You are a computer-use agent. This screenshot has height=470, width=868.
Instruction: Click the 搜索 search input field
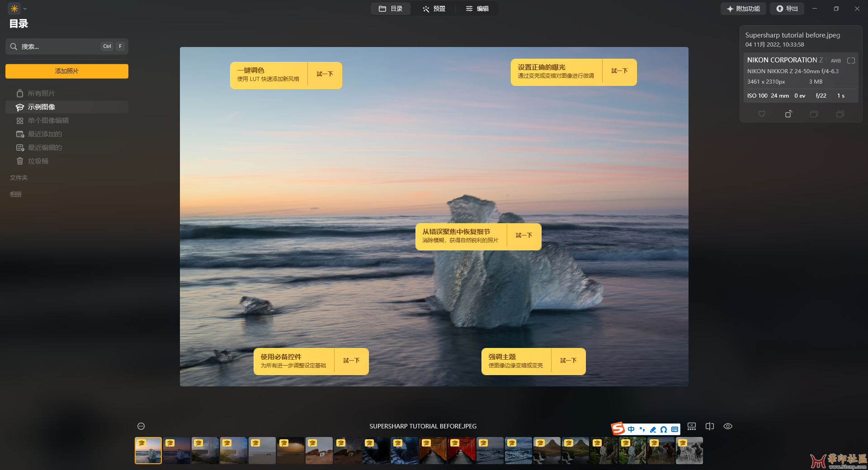pos(59,47)
